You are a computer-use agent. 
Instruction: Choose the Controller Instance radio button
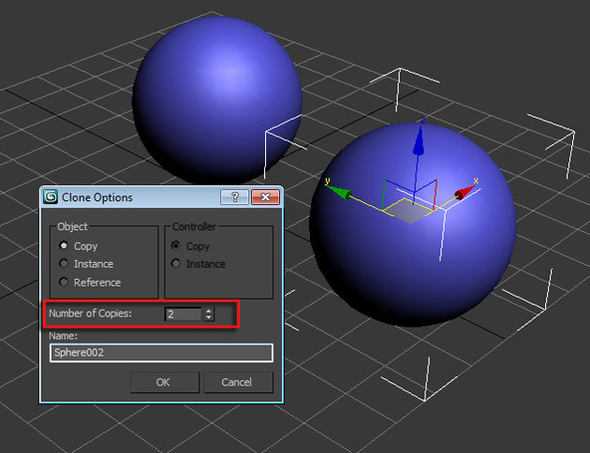pos(175,263)
